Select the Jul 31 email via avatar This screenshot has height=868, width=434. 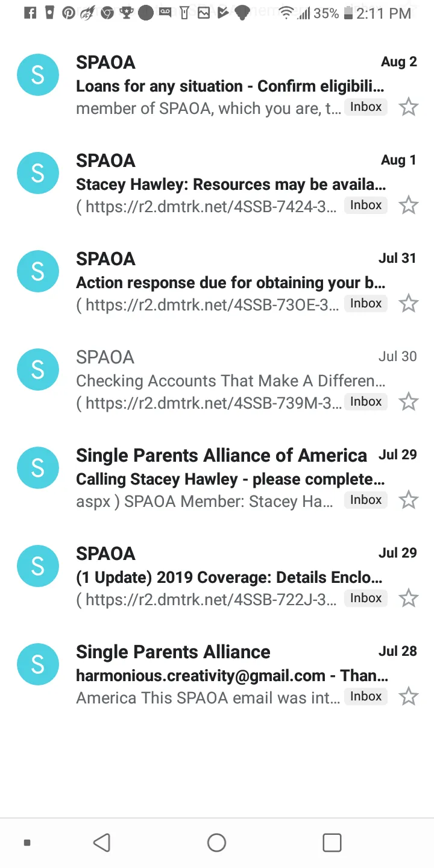click(37, 271)
